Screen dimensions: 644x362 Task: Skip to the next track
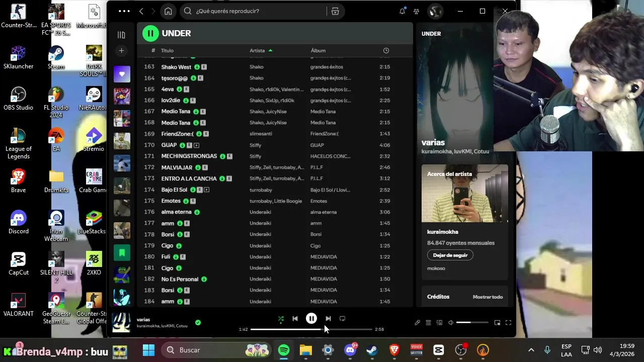point(328,318)
